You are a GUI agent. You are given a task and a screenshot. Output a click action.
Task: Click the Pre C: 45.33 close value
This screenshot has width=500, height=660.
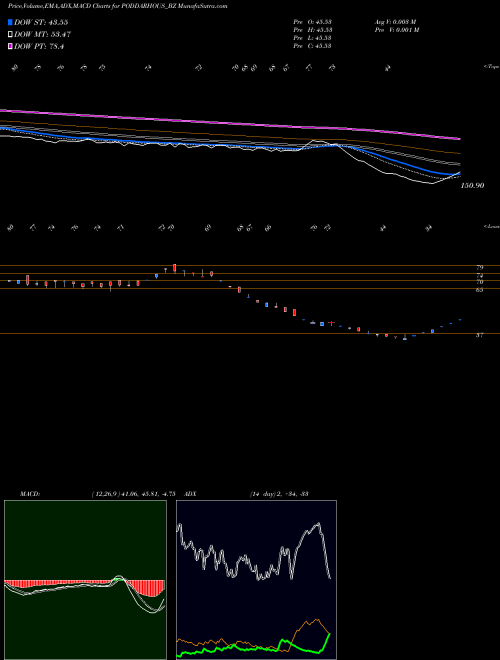pyautogui.click(x=312, y=46)
